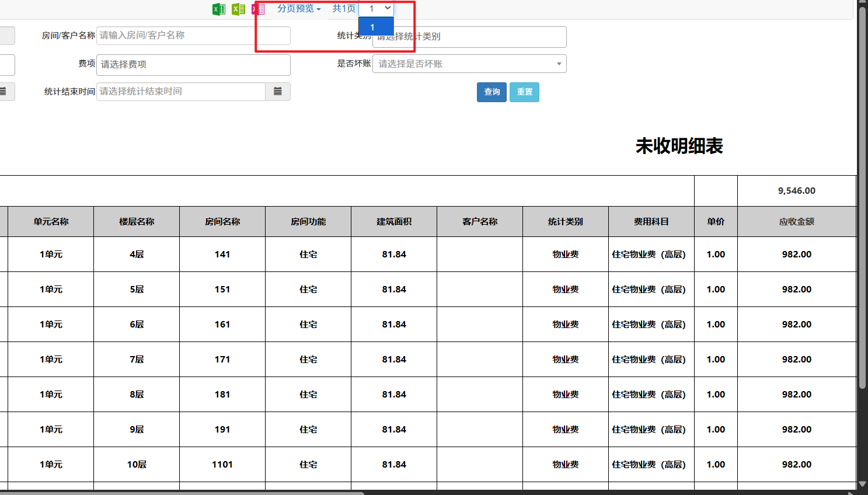Click the 未收明细表 report title
The width and height of the screenshot is (868, 495).
pyautogui.click(x=679, y=146)
